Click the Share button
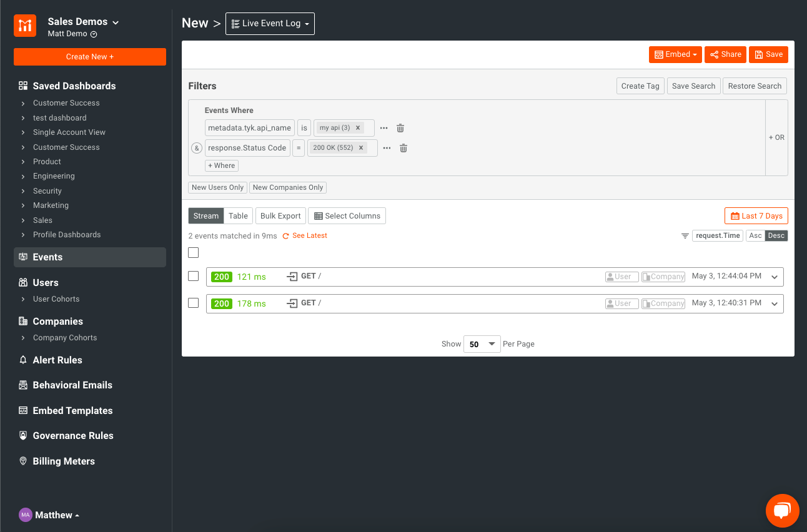Screen dimensions: 807x532 (726, 55)
